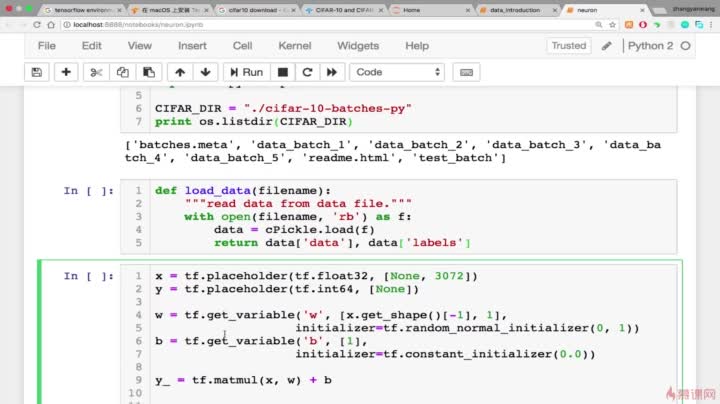720x404 pixels.
Task: Reload the page in the browser
Action: click(x=37, y=25)
